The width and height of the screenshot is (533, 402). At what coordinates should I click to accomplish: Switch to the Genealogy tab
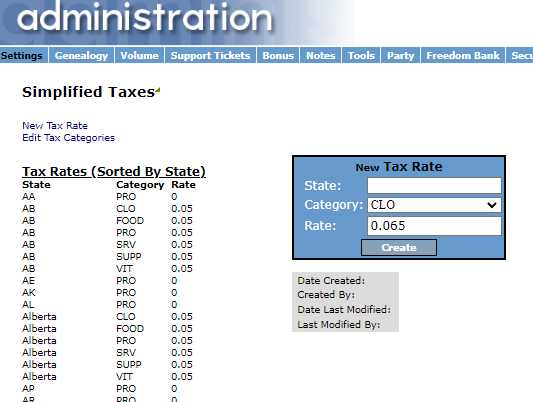81,55
